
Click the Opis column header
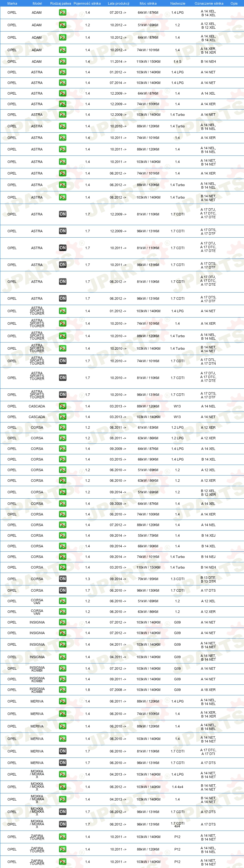point(234,3)
